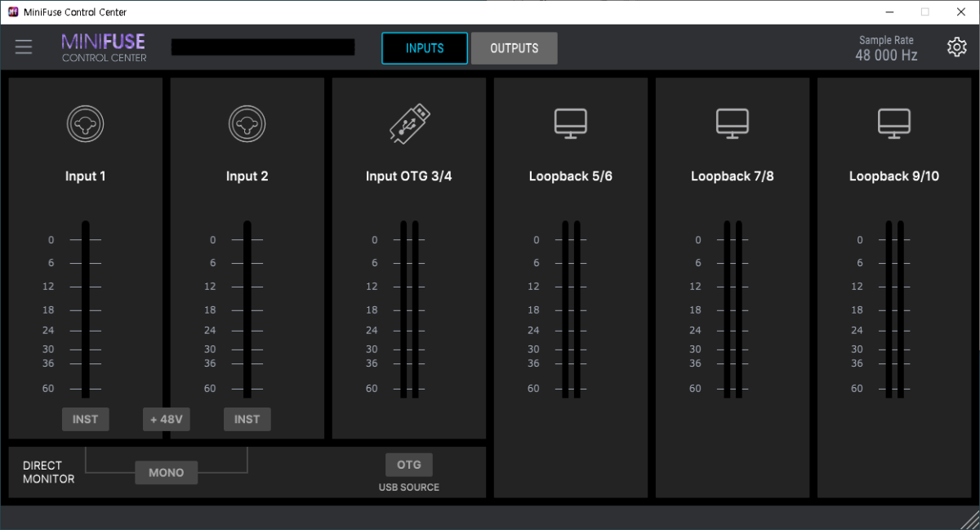Switch to the INPUTS tab
This screenshot has width=980, height=530.
click(425, 48)
